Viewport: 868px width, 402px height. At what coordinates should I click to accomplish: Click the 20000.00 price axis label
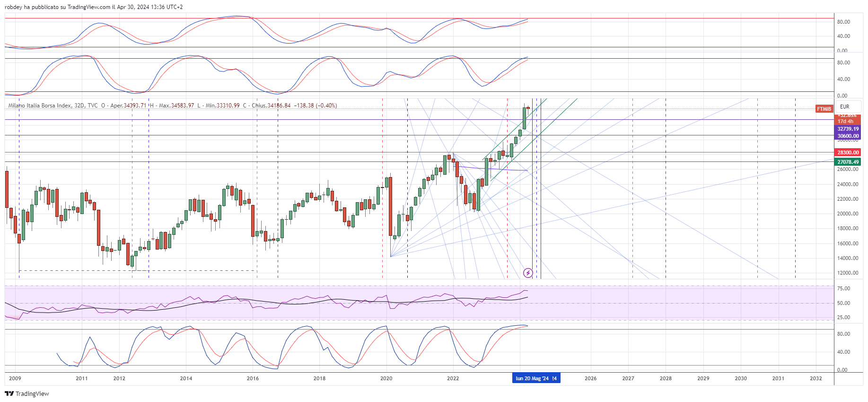848,214
